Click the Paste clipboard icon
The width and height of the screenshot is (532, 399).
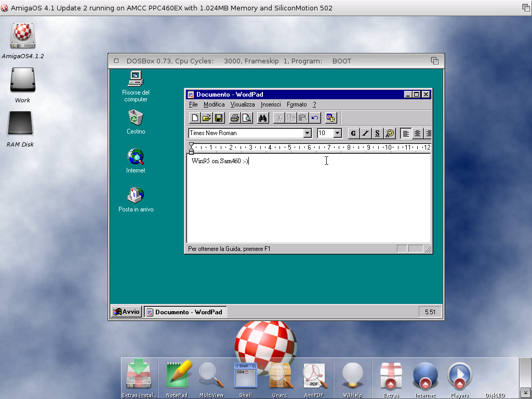[x=303, y=118]
